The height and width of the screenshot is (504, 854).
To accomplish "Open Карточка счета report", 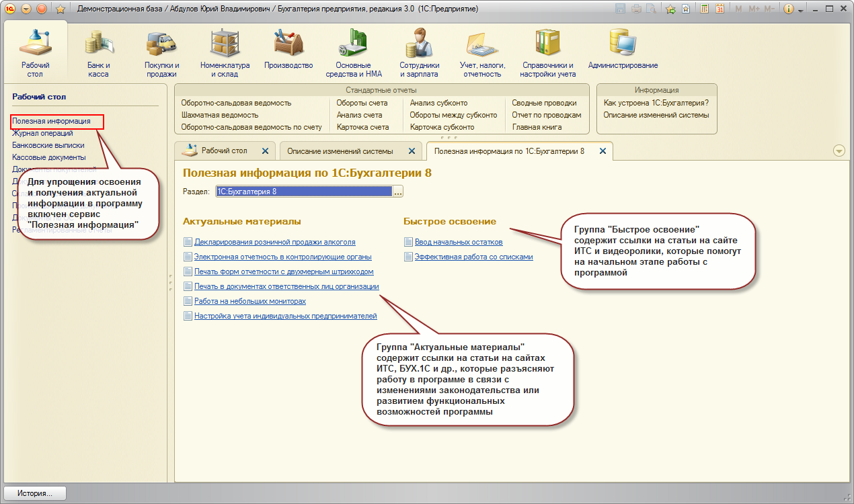I will (x=363, y=127).
